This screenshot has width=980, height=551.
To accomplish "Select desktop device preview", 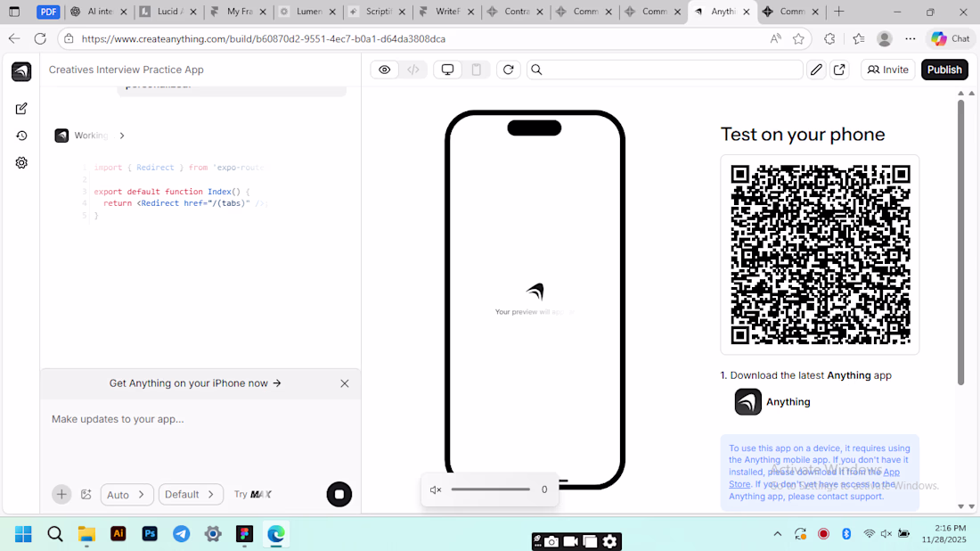I will click(447, 70).
